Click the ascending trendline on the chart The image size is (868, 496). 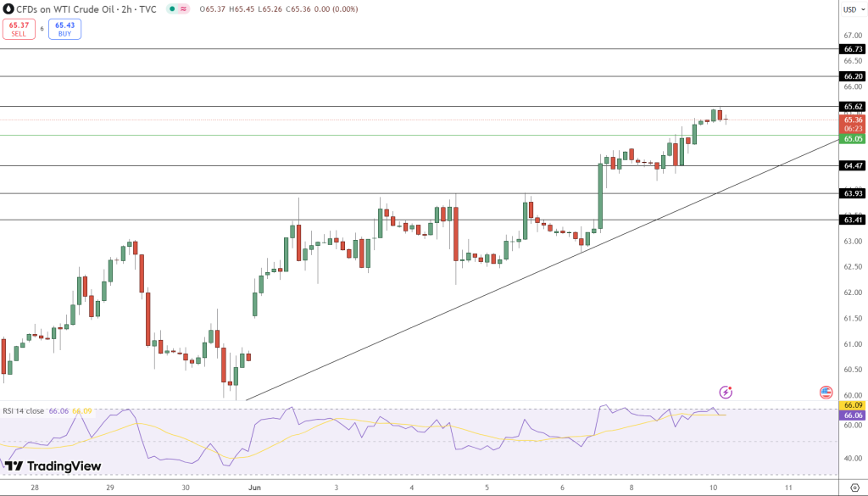point(542,270)
